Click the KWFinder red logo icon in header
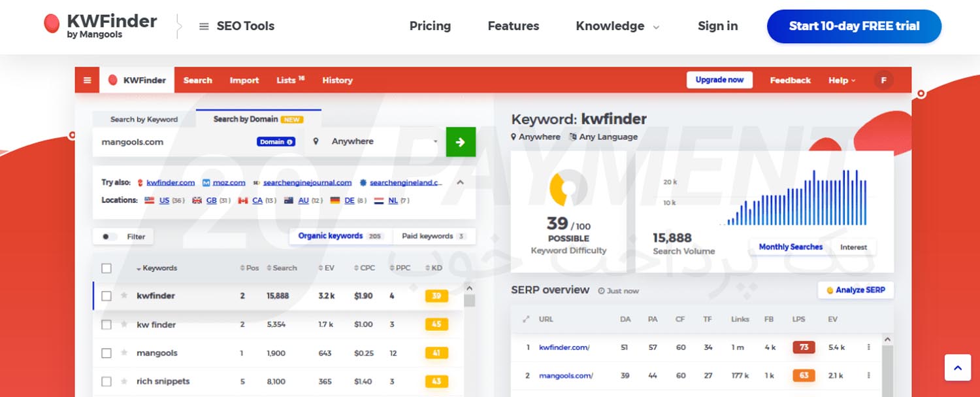980x397 pixels. point(52,24)
